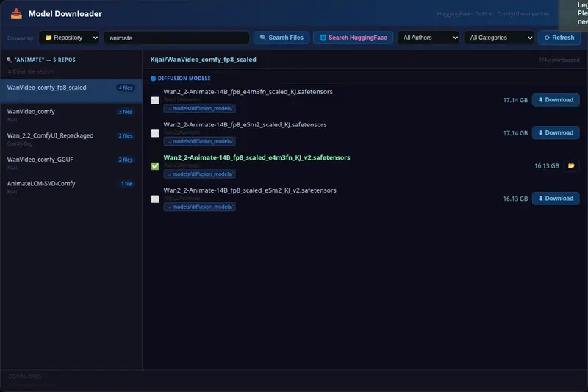
Task: Click the Model Downloader logo icon
Action: coord(15,13)
